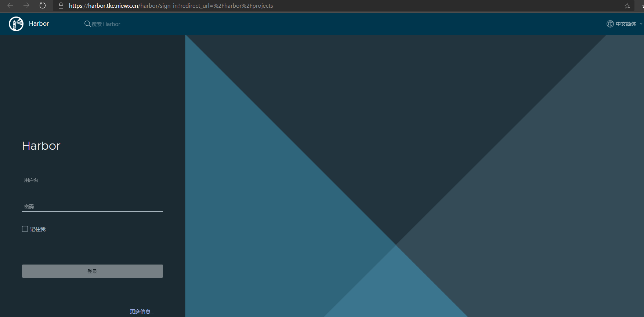The image size is (644, 317).
Task: Reload the page with the refresh icon
Action: pyautogui.click(x=43, y=6)
